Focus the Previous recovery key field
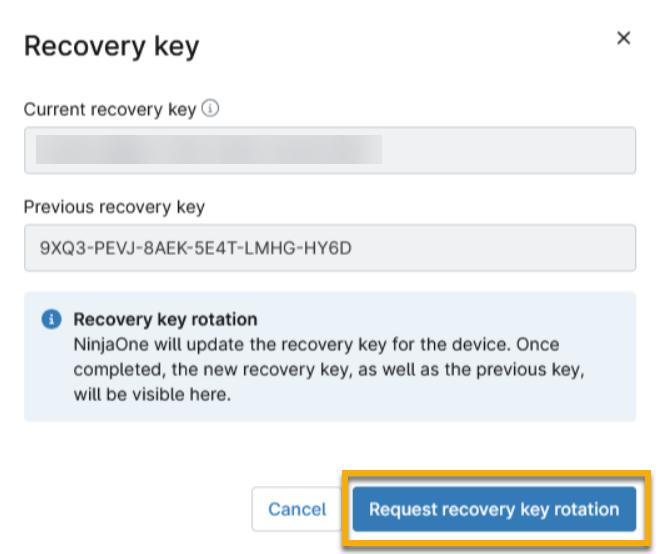663x554 pixels. [x=330, y=248]
